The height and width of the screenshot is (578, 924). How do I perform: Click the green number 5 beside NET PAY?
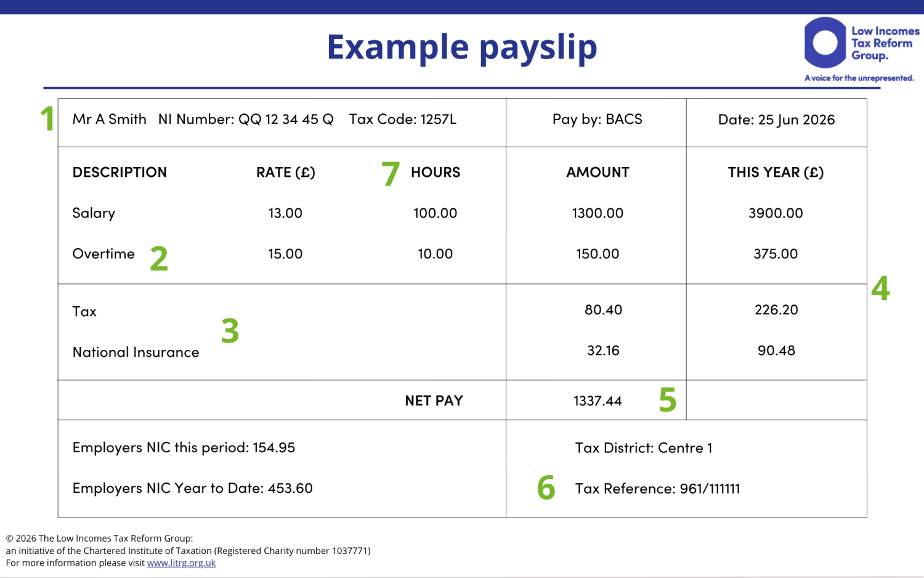(x=667, y=401)
